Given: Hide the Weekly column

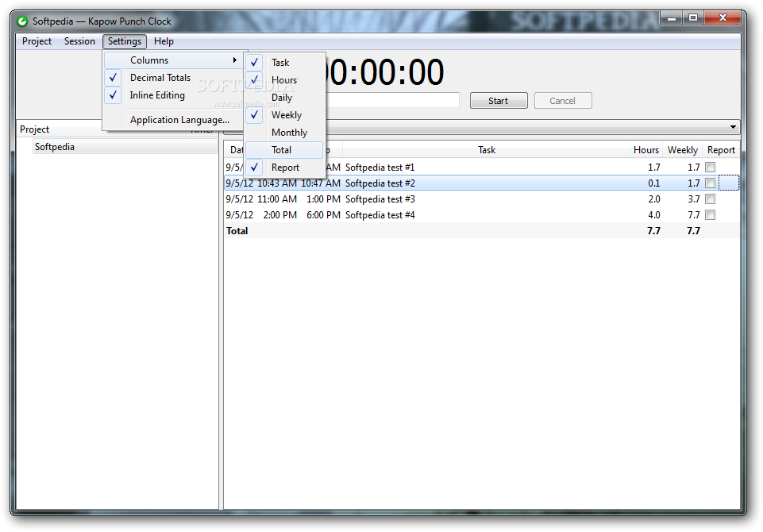Looking at the screenshot, I should point(284,115).
